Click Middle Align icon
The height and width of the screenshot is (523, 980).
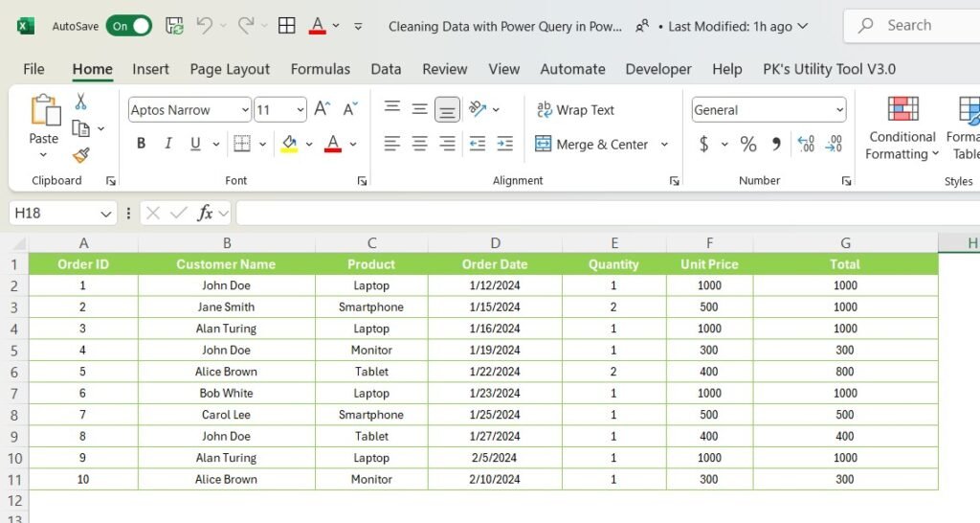[419, 109]
